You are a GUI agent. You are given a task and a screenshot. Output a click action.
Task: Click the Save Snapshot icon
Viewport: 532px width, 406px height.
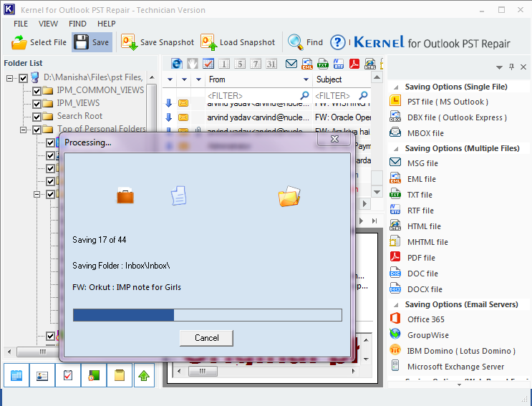(130, 42)
